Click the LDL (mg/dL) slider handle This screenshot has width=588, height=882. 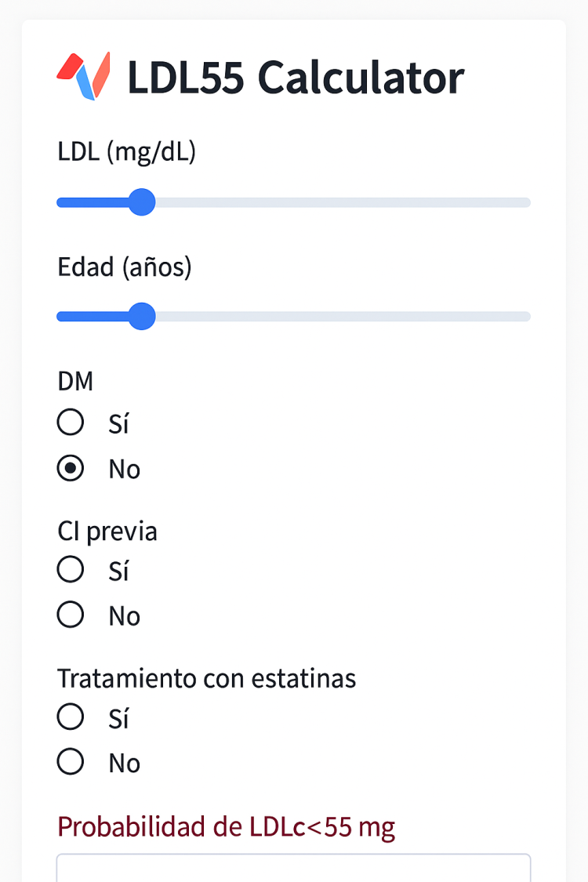click(142, 202)
